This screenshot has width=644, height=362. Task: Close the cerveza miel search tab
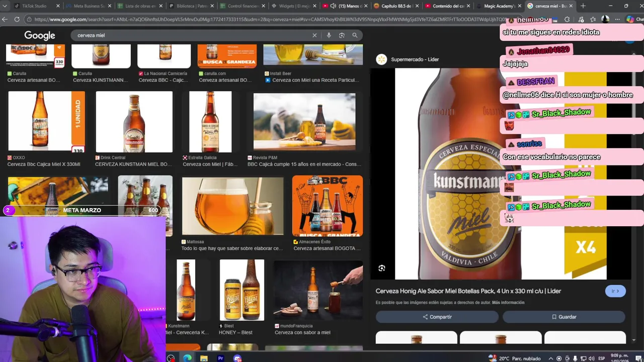(x=571, y=6)
